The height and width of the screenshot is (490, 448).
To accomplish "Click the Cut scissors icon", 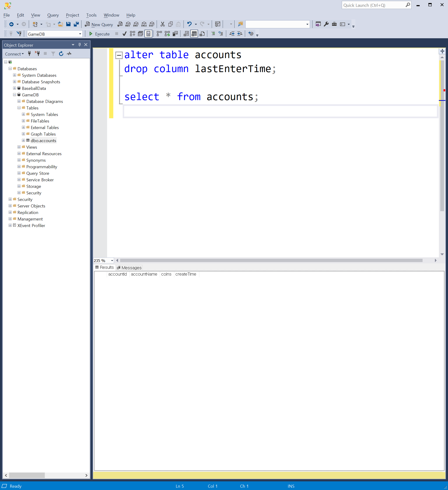I will (x=163, y=24).
